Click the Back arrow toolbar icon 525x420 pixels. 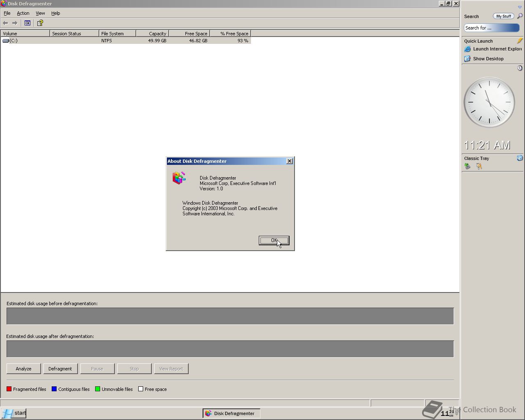tap(5, 23)
